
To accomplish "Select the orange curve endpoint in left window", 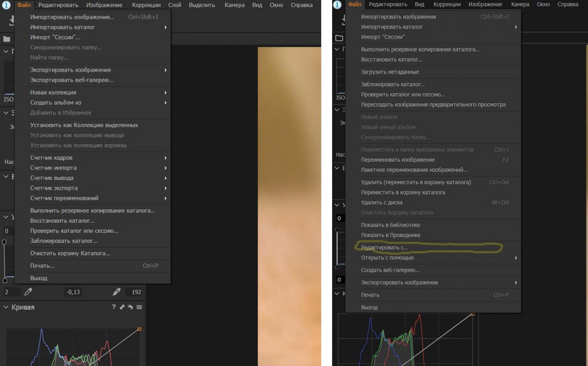I will 139,329.
